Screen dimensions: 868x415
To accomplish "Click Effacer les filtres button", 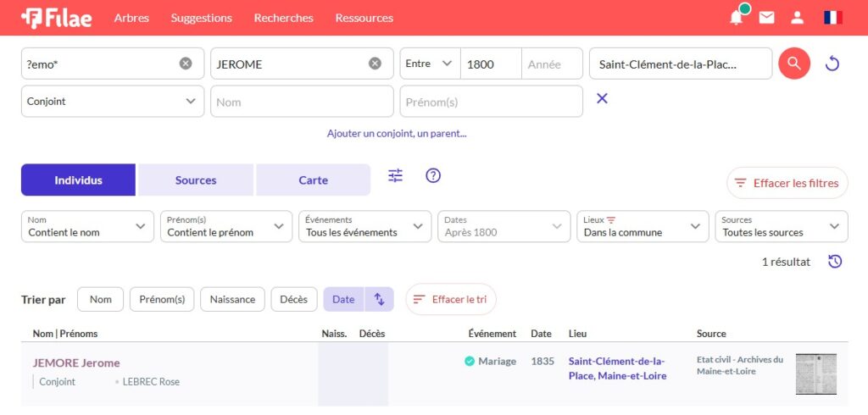I will [x=787, y=183].
